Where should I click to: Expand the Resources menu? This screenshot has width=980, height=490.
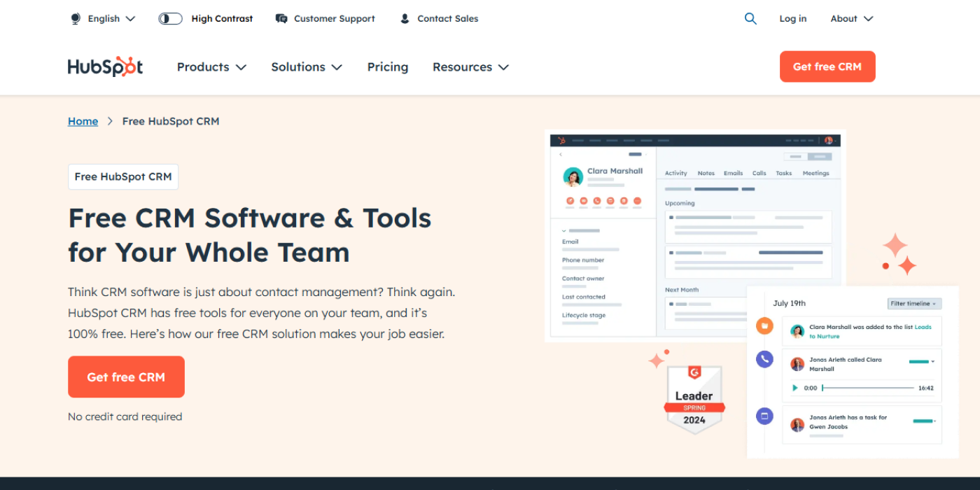click(470, 67)
